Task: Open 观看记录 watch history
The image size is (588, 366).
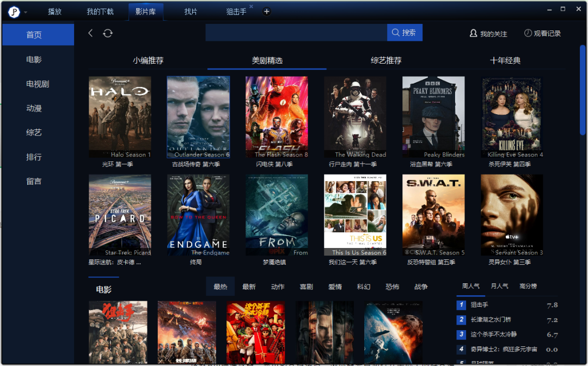Action: 542,33
